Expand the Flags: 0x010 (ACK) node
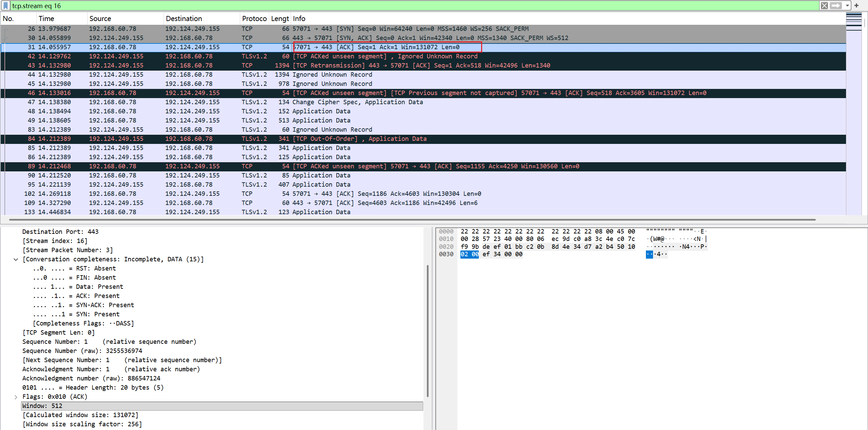This screenshot has width=868, height=430. pos(16,397)
